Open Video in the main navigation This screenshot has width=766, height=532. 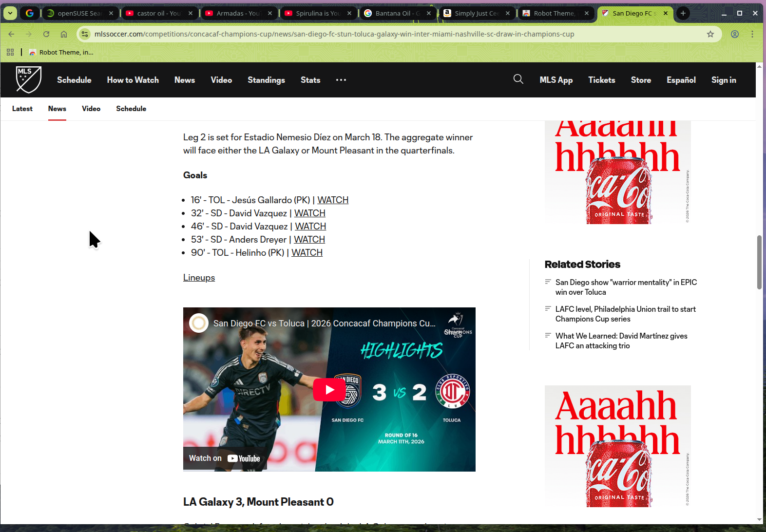[x=221, y=80]
